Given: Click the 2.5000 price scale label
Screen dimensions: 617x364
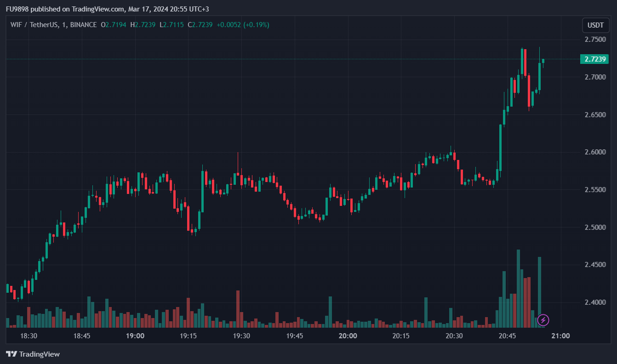Looking at the screenshot, I should [x=595, y=227].
